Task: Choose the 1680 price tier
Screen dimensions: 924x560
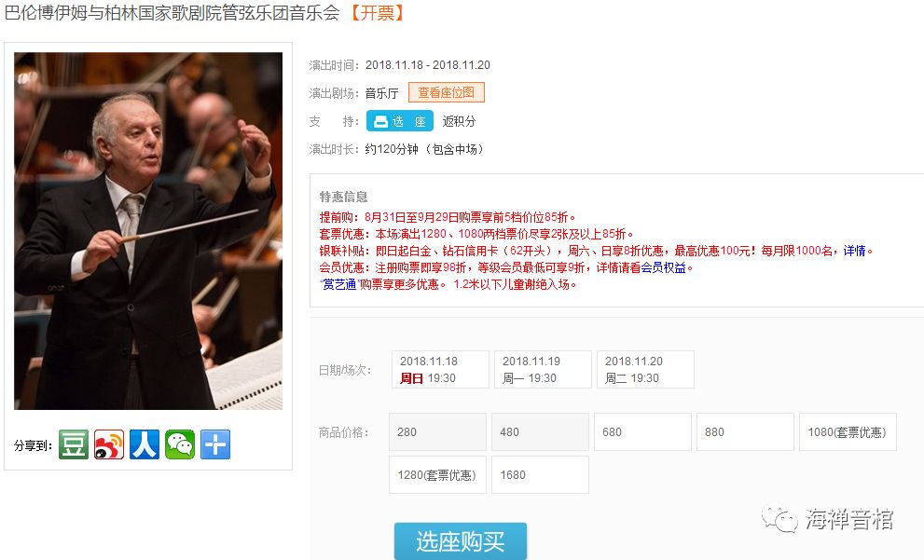Action: pos(540,474)
